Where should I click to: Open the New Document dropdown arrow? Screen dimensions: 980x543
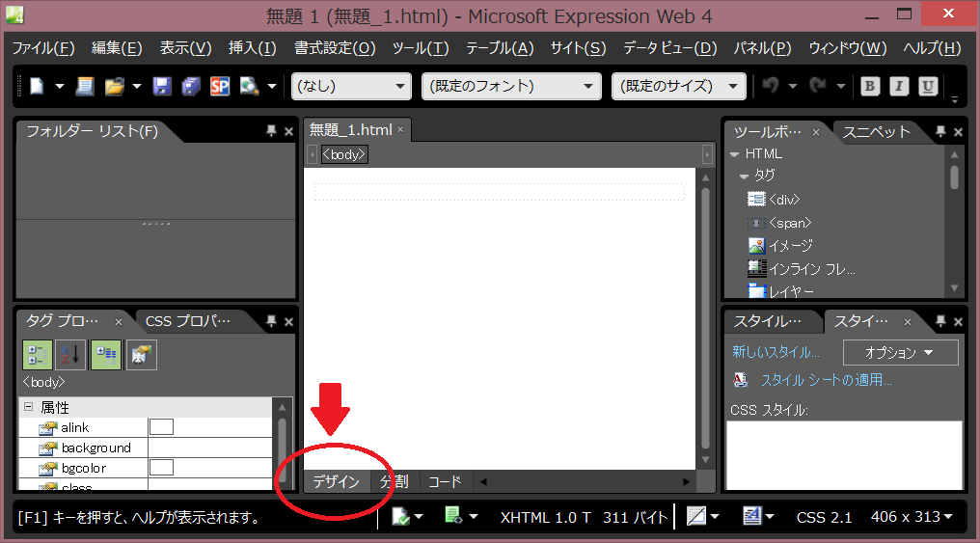60,86
